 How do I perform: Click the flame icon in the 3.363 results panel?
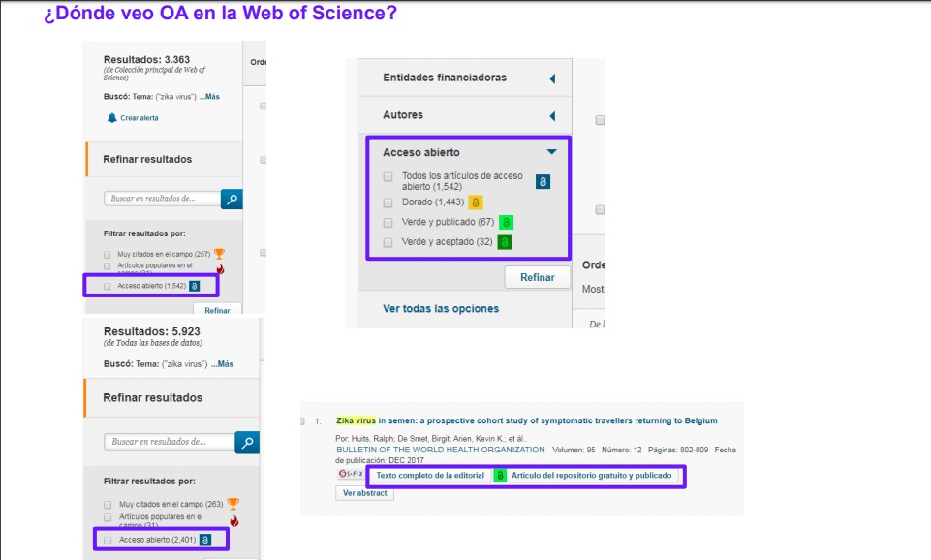click(x=220, y=269)
